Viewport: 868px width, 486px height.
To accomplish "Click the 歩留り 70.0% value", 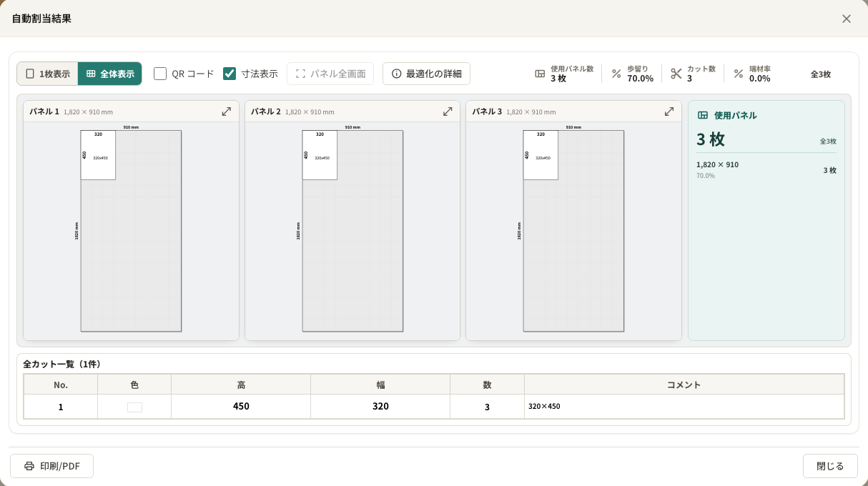I will click(640, 79).
